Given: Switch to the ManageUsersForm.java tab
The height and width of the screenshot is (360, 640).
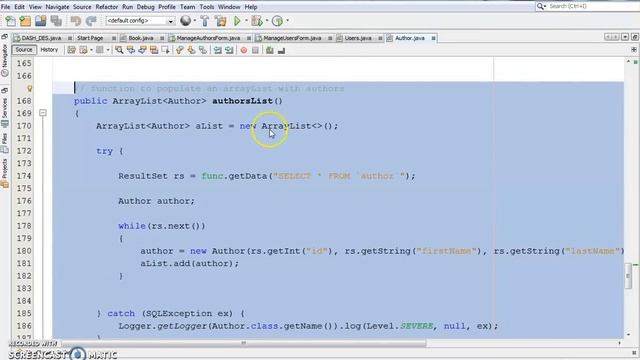Looking at the screenshot, I should click(292, 38).
